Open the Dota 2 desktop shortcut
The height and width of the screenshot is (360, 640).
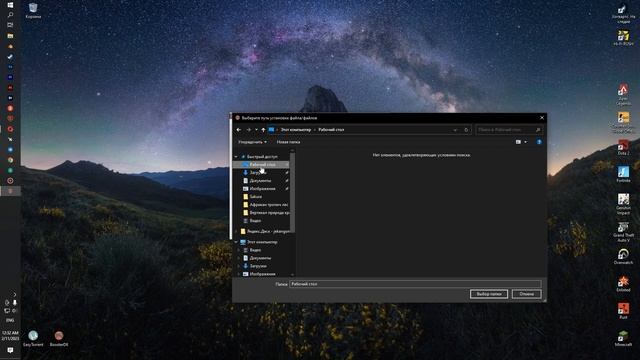tap(623, 147)
